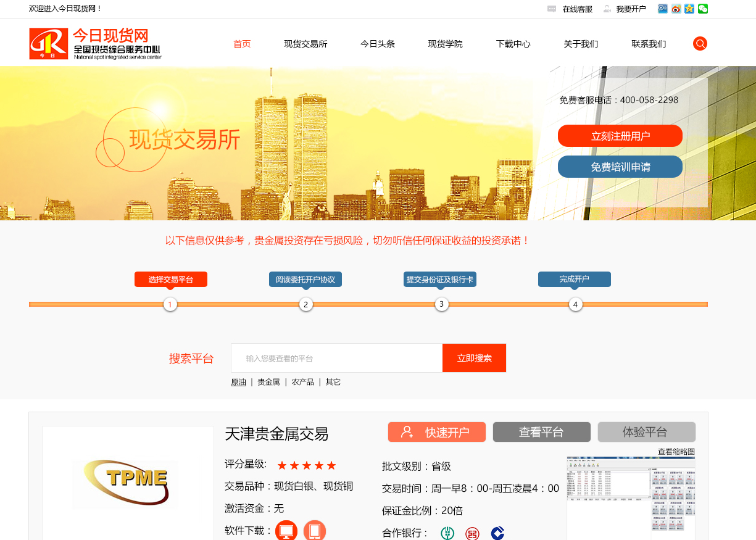This screenshot has height=540, width=756.
Task: Click the WeChat icon in the top bar
Action: pyautogui.click(x=703, y=9)
